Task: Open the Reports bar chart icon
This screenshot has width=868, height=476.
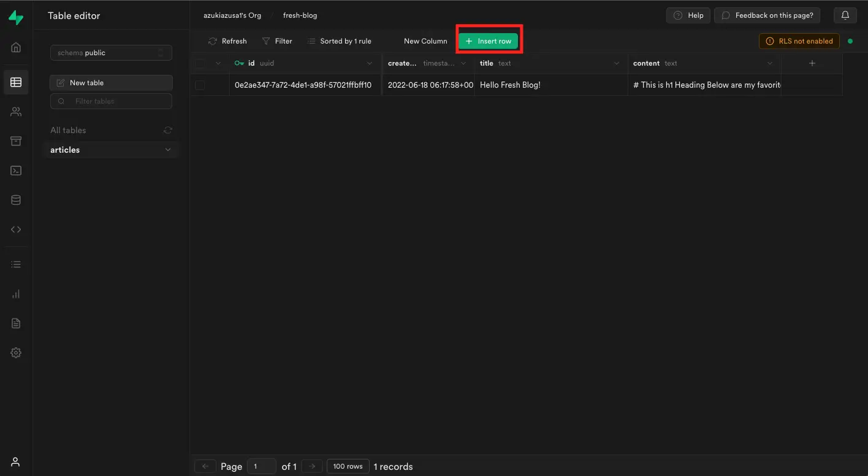Action: coord(16,294)
